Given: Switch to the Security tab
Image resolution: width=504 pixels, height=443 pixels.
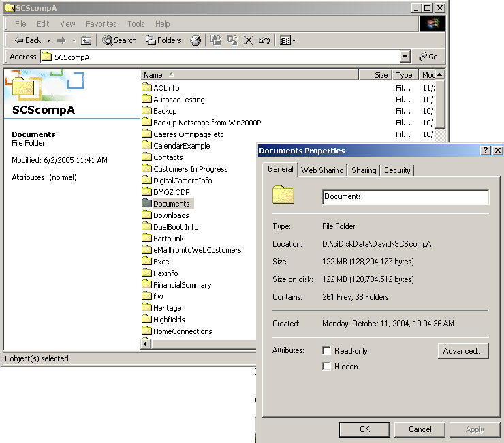Looking at the screenshot, I should pyautogui.click(x=397, y=170).
